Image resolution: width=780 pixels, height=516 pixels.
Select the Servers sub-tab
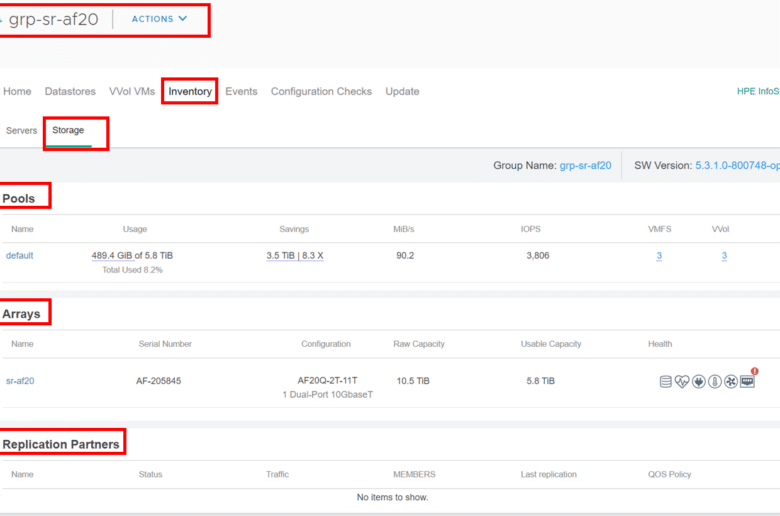click(x=21, y=130)
